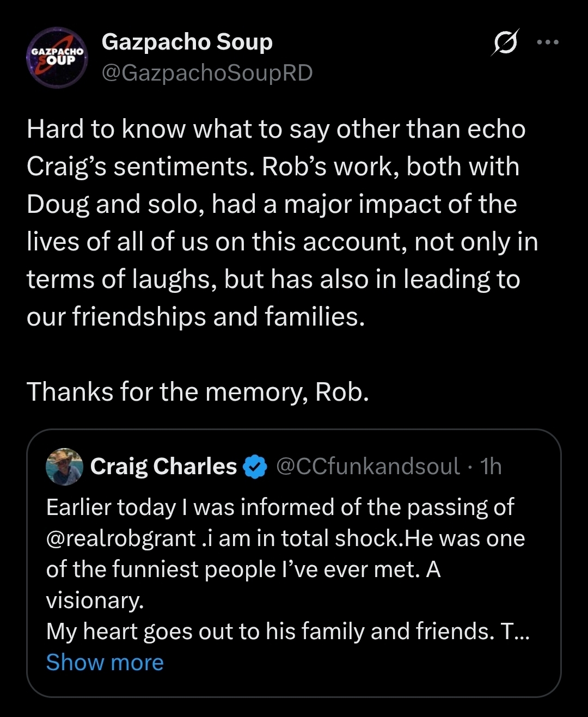
Task: Open the Gazpacho Soup display name
Action: coord(187,42)
